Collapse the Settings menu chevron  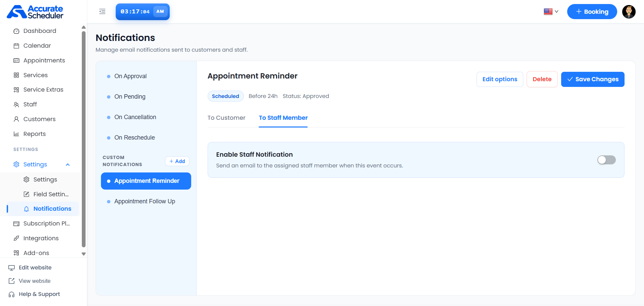click(x=68, y=165)
